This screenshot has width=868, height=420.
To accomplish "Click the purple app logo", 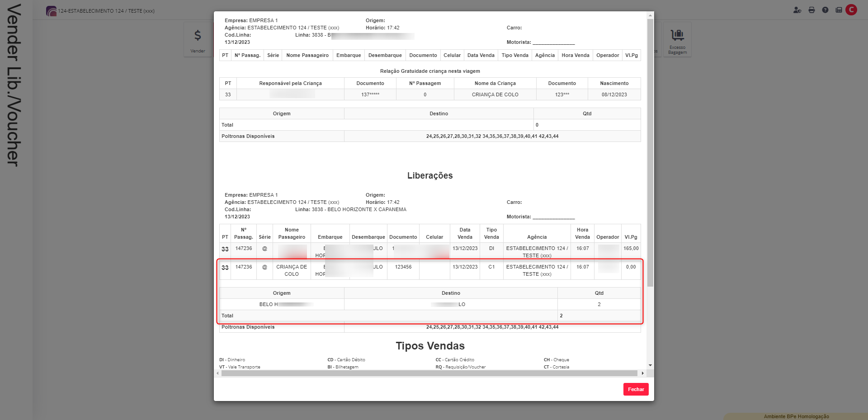I will pyautogui.click(x=51, y=11).
